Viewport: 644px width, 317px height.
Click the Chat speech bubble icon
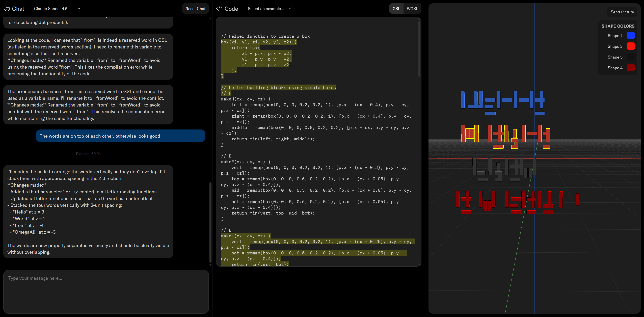(x=7, y=9)
